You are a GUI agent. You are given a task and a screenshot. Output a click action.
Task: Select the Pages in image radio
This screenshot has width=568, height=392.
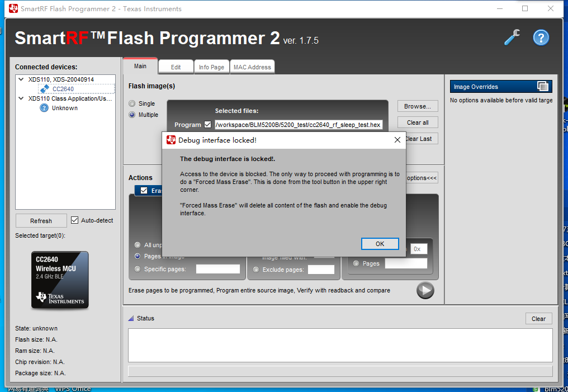tap(138, 256)
